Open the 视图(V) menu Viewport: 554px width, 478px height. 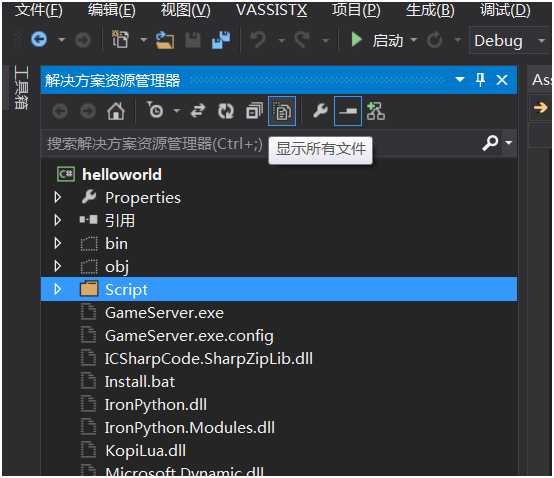click(186, 11)
